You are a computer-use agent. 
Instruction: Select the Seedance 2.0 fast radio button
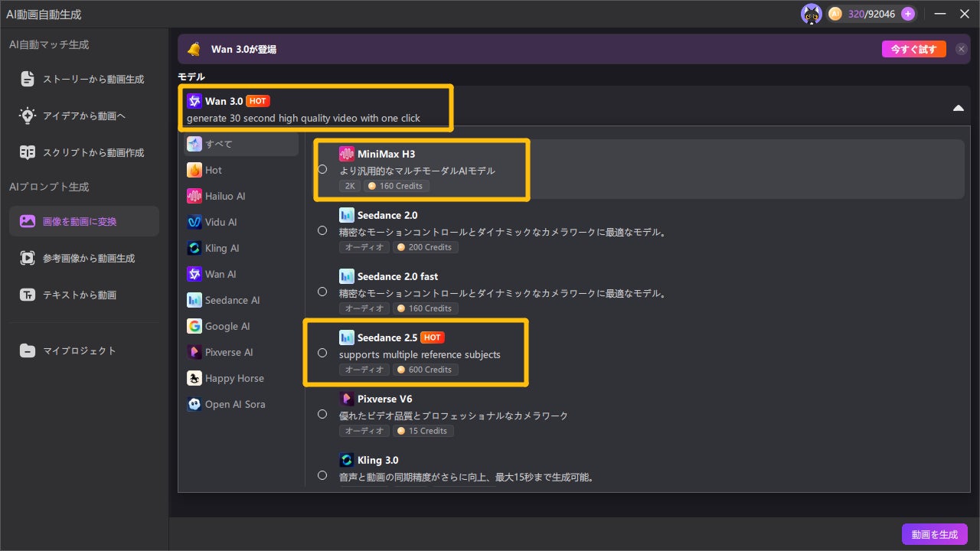pyautogui.click(x=322, y=292)
